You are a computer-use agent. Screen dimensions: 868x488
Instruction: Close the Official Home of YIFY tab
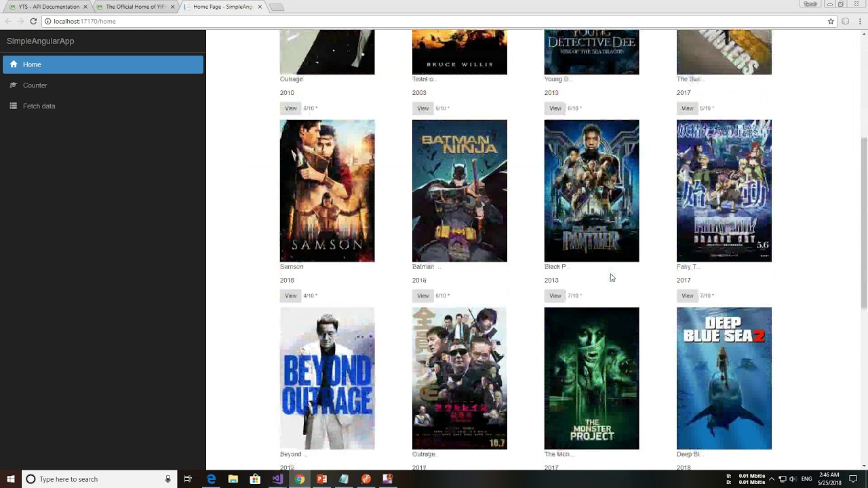coord(172,7)
